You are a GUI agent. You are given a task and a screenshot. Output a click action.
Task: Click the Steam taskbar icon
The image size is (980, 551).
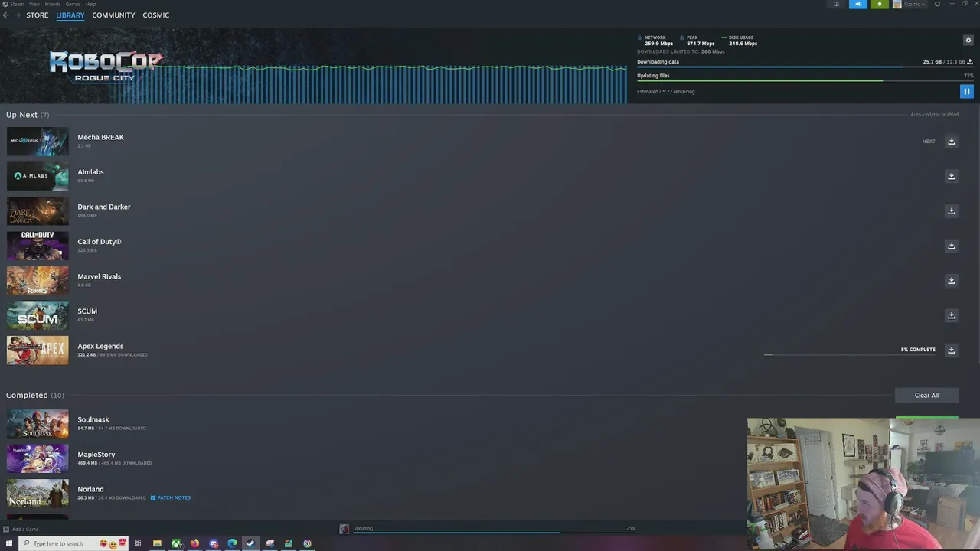click(x=250, y=543)
